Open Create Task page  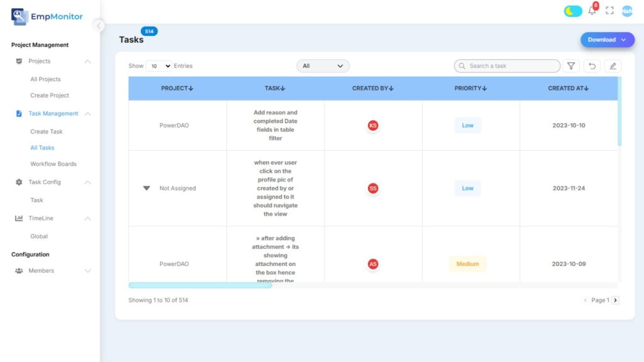46,132
